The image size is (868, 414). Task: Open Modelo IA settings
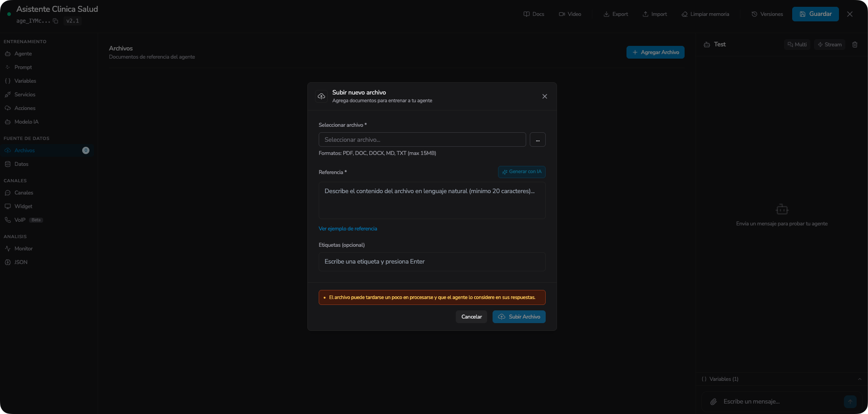47,122
